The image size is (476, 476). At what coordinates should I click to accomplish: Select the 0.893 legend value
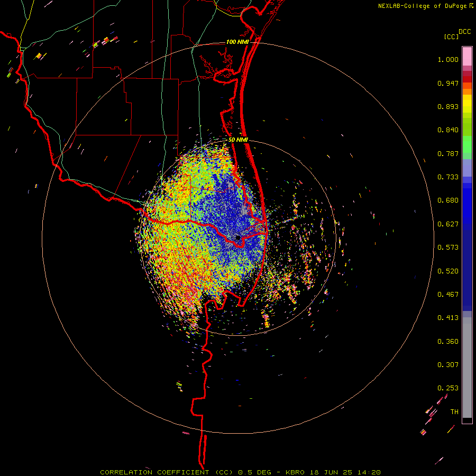pos(448,106)
